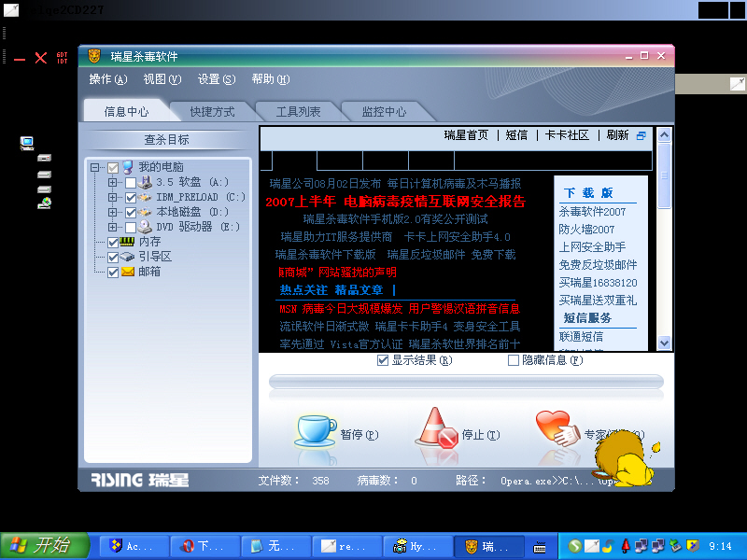Click the green circle tray icon
Screen dimensions: 747x560
click(575, 546)
